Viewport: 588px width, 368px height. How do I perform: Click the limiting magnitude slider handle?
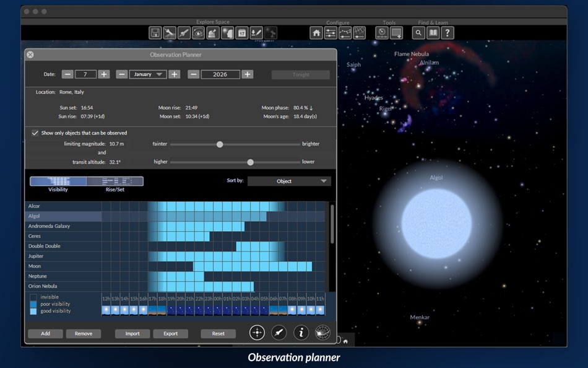[x=220, y=144]
